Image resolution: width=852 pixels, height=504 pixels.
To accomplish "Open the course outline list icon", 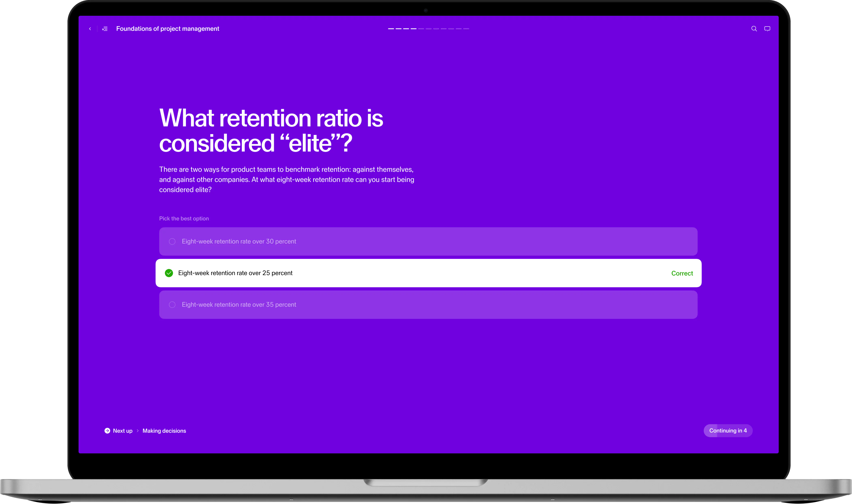I will coord(105,29).
